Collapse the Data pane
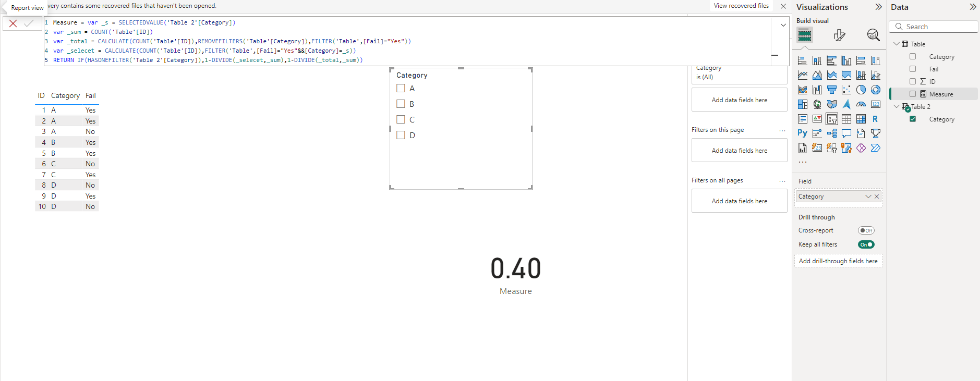980x381 pixels. click(x=973, y=7)
